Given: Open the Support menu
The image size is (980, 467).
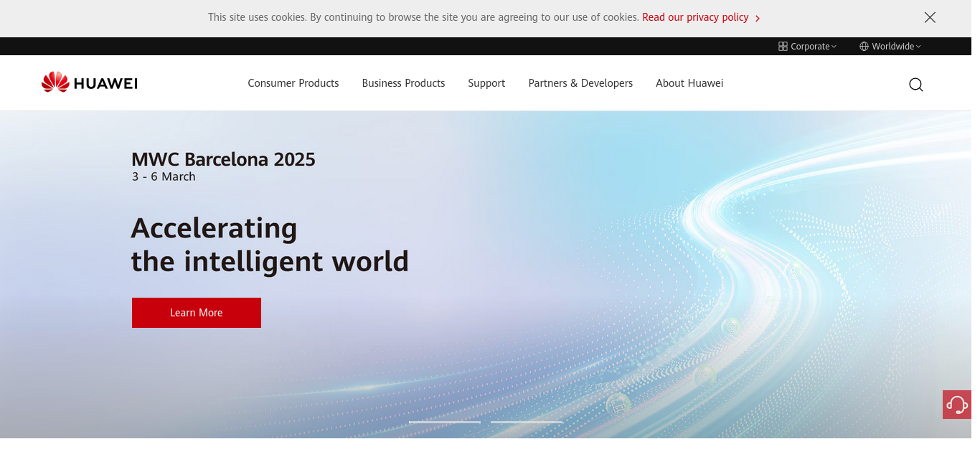Looking at the screenshot, I should 486,83.
